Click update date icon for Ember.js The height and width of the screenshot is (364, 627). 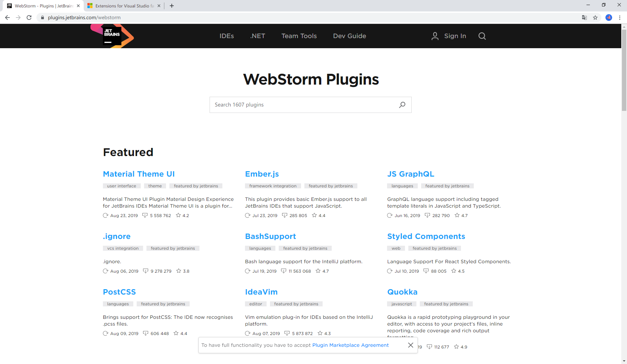click(248, 215)
